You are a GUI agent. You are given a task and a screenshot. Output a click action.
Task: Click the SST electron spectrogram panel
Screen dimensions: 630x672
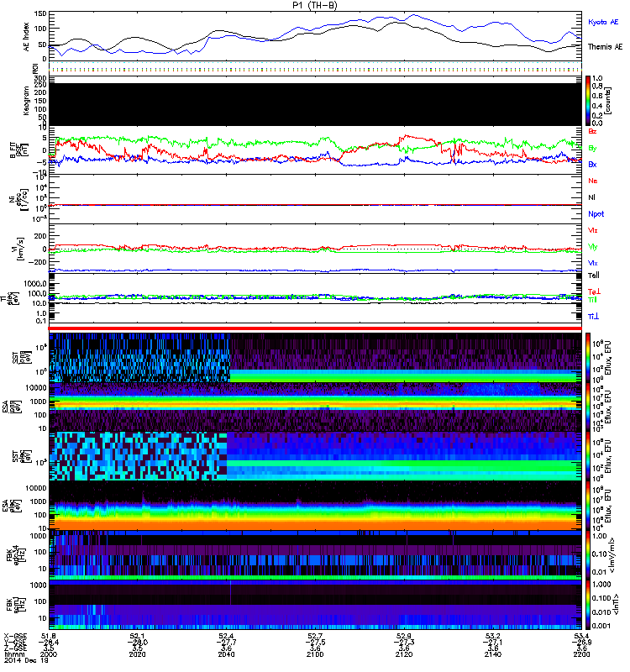coord(316,456)
